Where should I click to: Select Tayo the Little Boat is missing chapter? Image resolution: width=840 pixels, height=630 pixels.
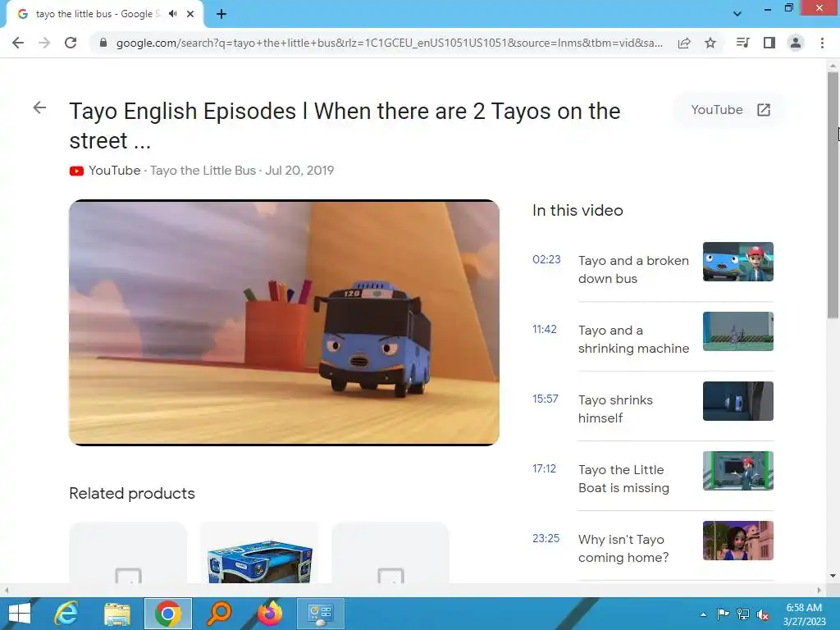pyautogui.click(x=623, y=478)
